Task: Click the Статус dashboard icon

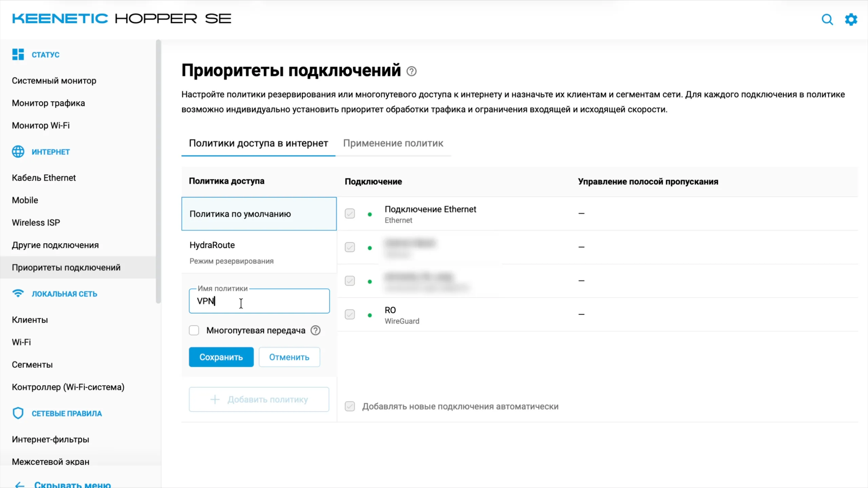Action: click(x=18, y=54)
